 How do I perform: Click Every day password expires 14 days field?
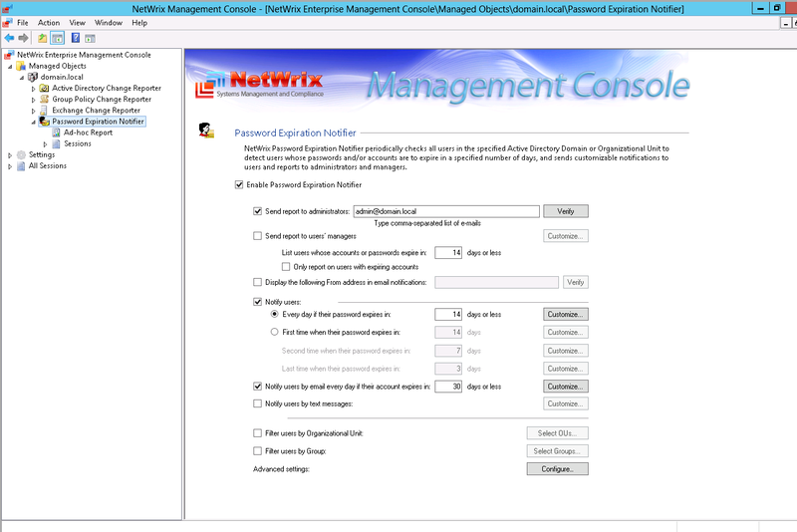448,315
